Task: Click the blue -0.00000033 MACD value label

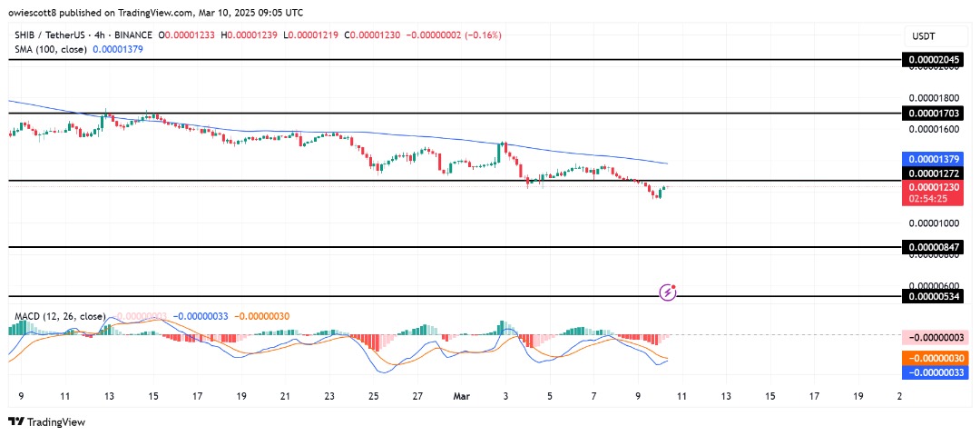Action: (x=935, y=372)
